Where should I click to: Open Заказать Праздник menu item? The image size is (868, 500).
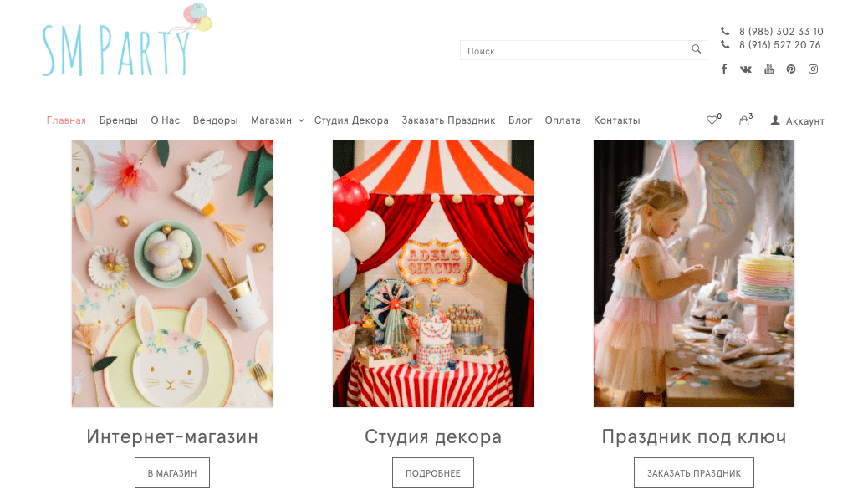[448, 120]
